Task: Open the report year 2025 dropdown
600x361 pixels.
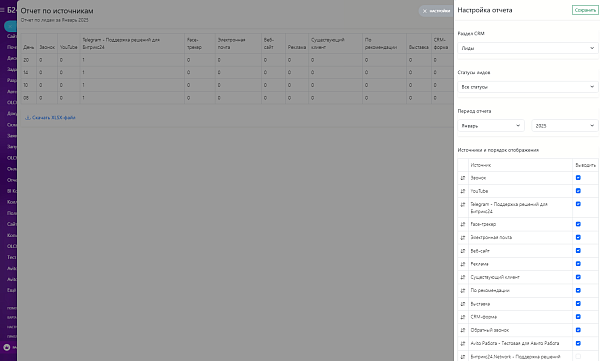Action: (565, 126)
